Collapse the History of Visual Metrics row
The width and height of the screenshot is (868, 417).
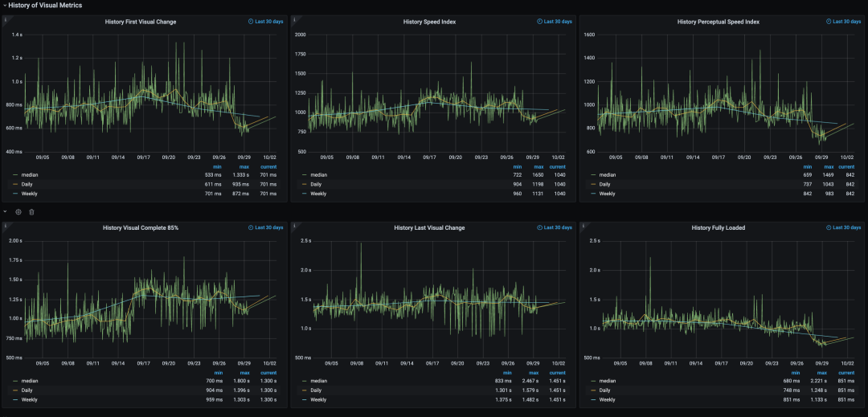[5, 5]
